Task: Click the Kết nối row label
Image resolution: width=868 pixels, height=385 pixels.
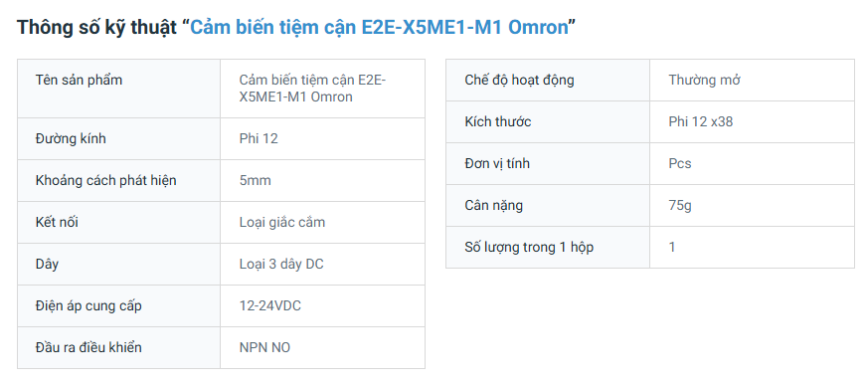Action: (x=57, y=222)
